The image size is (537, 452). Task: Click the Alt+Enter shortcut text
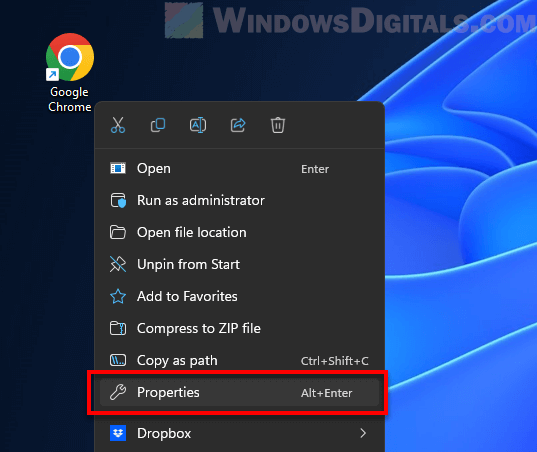coord(326,393)
